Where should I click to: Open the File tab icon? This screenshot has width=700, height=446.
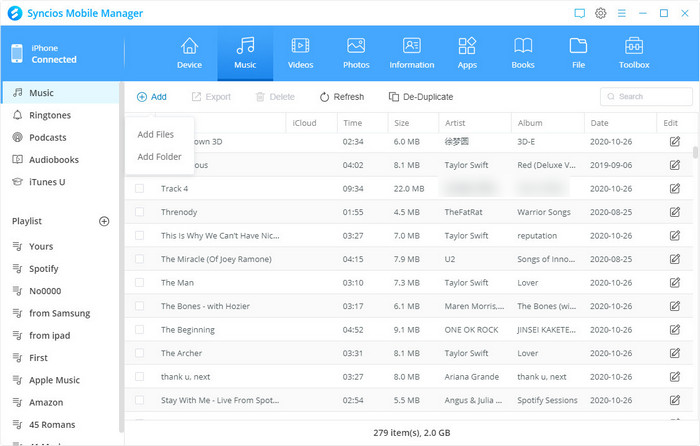point(578,46)
